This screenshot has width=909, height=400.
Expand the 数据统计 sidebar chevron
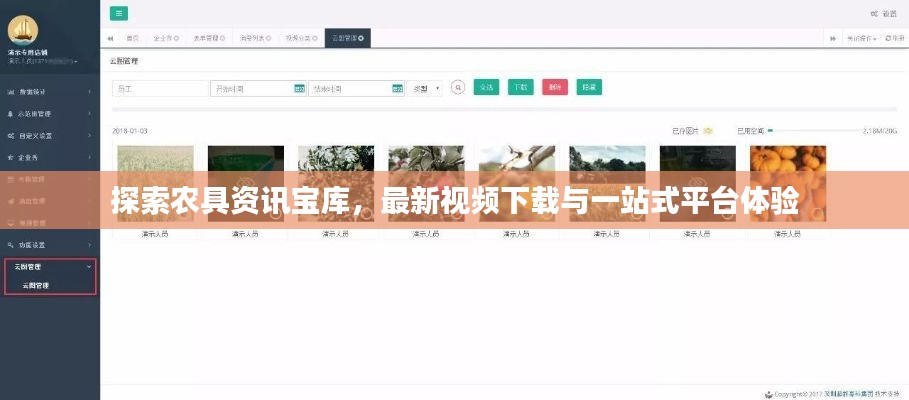pos(89,92)
